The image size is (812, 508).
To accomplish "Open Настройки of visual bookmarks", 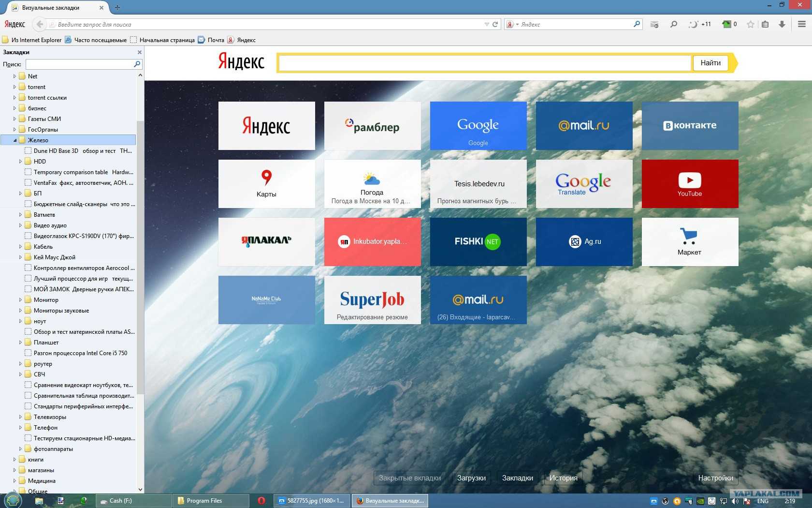I will pyautogui.click(x=715, y=478).
